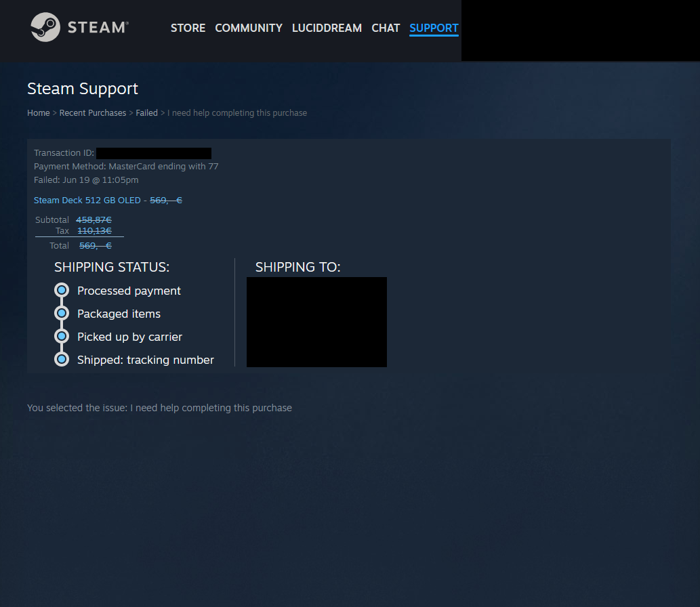The height and width of the screenshot is (607, 700).
Task: Go to the Home breadcrumb link
Action: [x=39, y=113]
